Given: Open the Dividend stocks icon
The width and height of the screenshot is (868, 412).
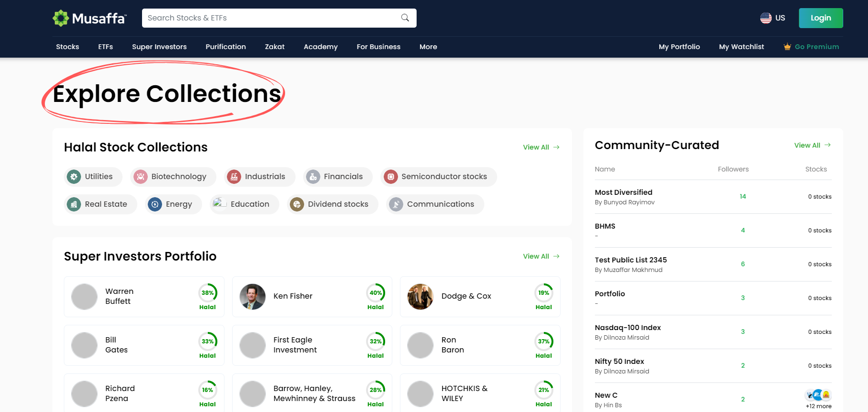Looking at the screenshot, I should (297, 204).
